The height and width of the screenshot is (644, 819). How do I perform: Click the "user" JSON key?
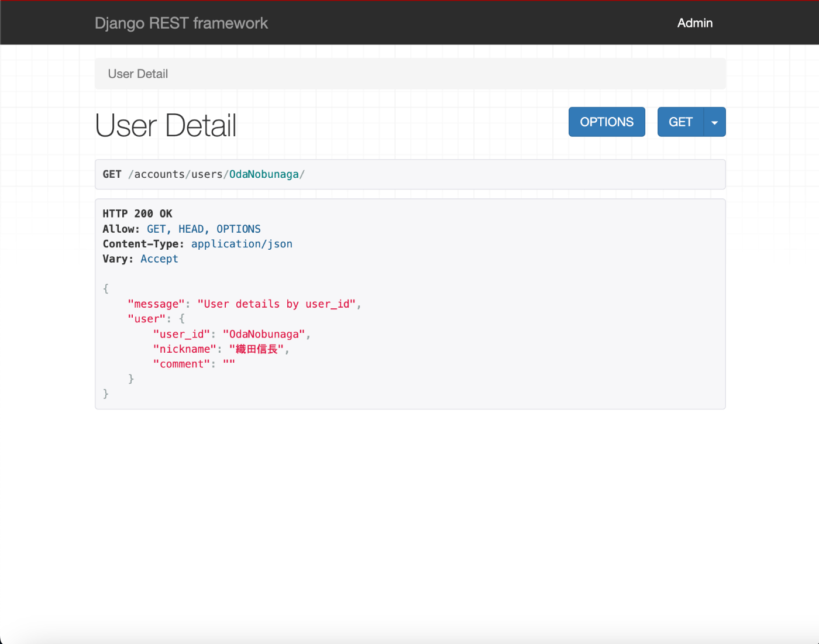147,319
